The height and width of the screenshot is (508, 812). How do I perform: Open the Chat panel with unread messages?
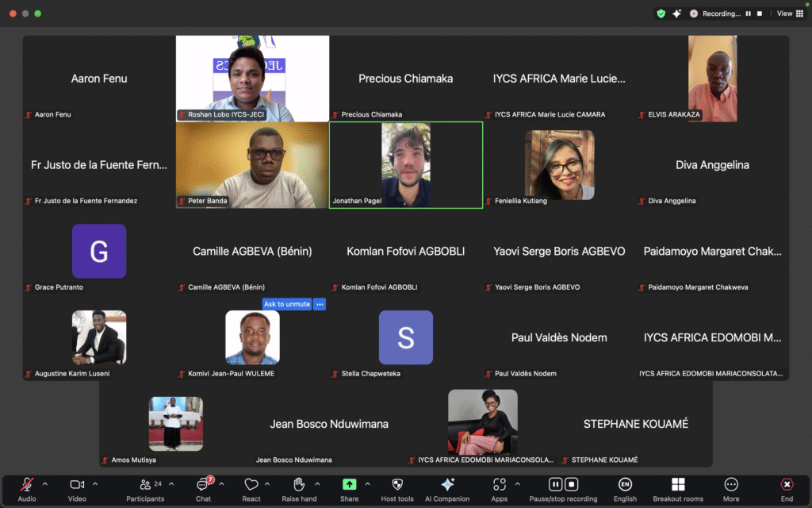pos(203,489)
